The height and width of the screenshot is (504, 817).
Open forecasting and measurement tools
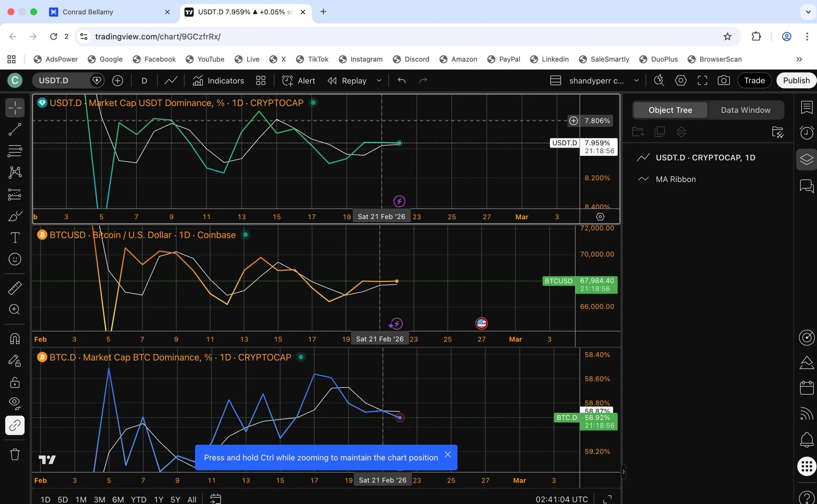pos(15,194)
